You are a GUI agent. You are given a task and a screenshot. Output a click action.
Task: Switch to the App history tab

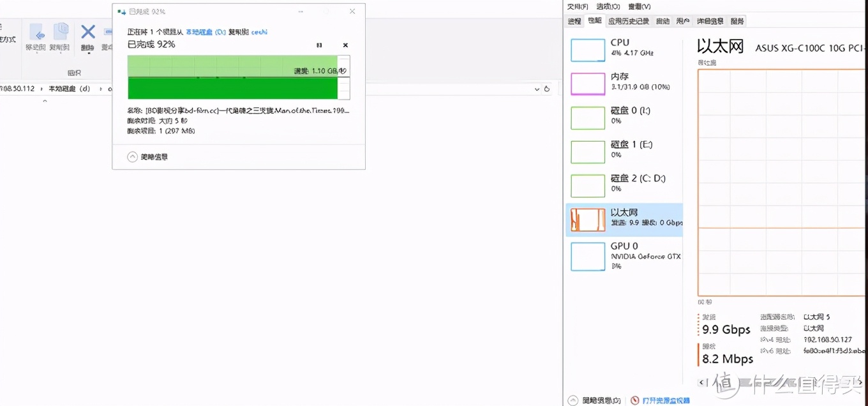pos(629,21)
